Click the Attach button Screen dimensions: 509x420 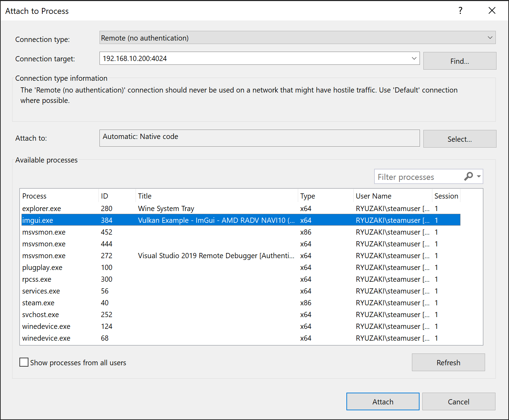[x=383, y=402]
